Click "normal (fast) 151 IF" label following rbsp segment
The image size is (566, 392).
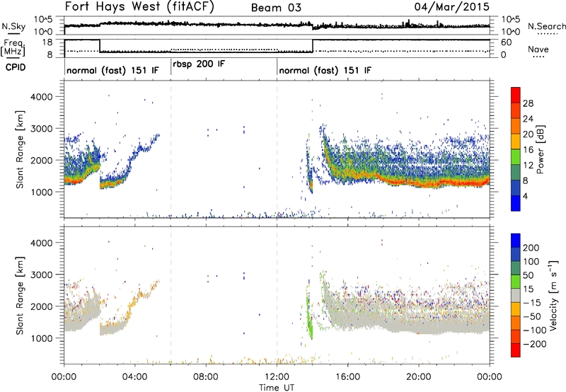click(x=325, y=70)
